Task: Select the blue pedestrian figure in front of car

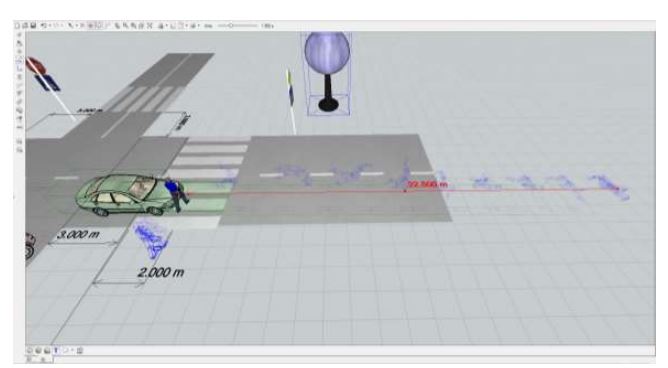Action: (x=176, y=195)
